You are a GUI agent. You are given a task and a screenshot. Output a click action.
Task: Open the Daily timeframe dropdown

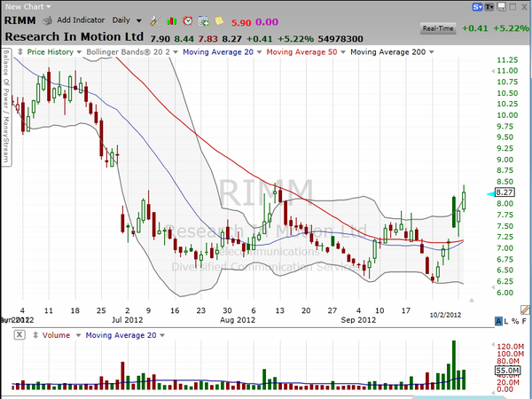click(127, 20)
